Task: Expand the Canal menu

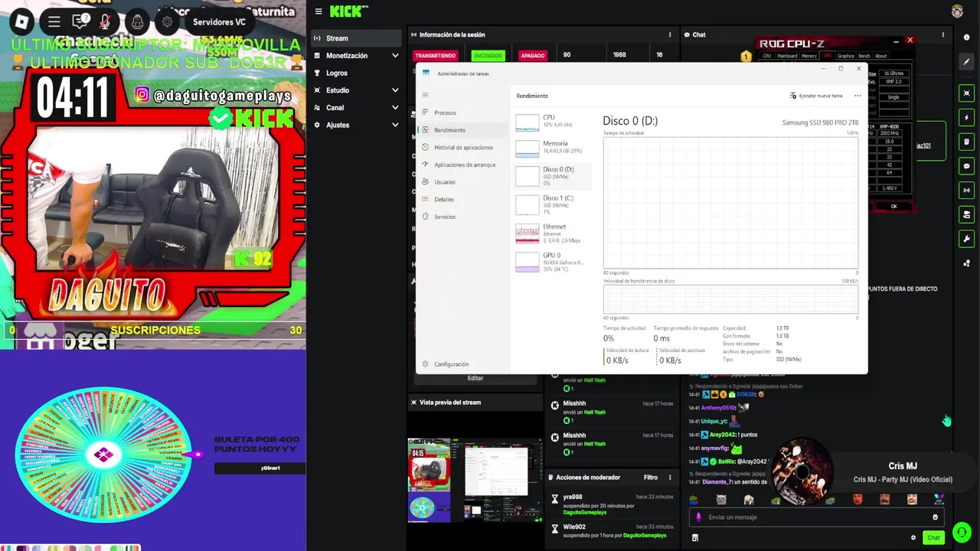Action: point(355,108)
